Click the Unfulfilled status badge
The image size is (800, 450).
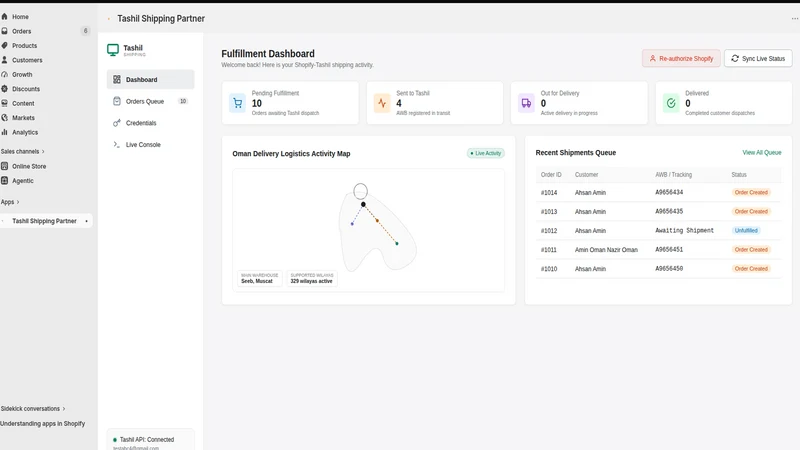click(746, 231)
